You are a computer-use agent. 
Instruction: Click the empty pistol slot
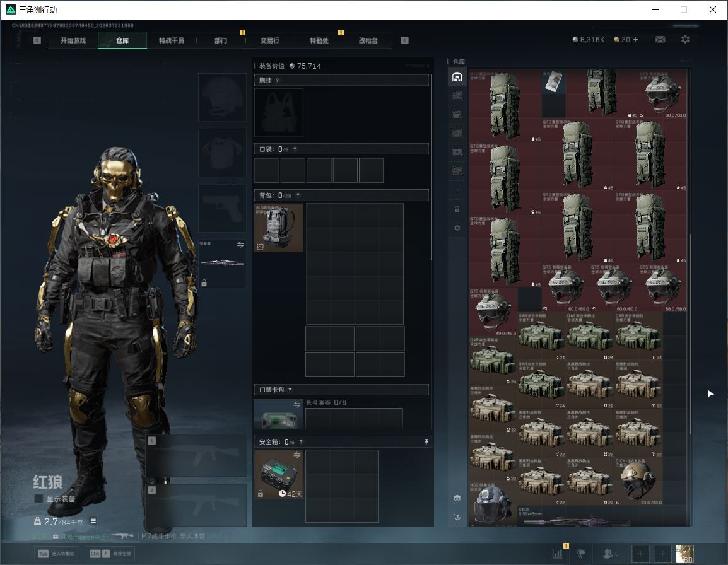click(x=223, y=209)
